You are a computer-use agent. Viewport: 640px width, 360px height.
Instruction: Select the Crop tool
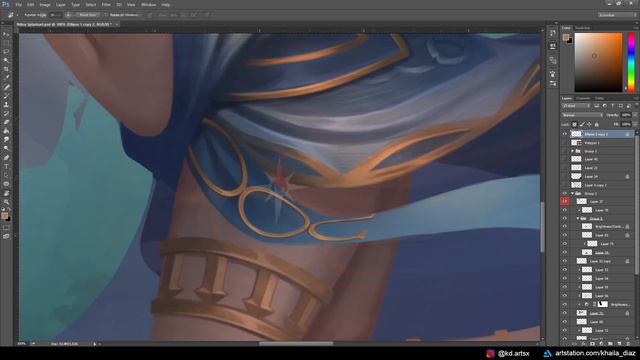tap(6, 69)
